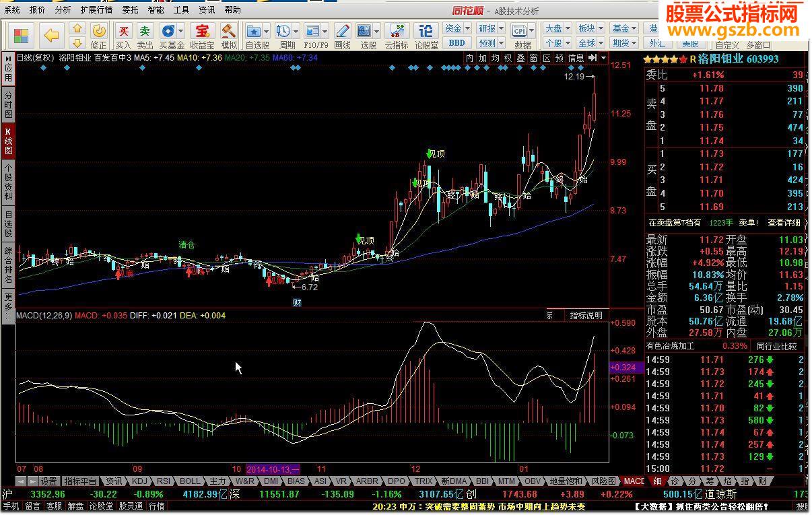
Task: Open the 收益宝 icon
Action: [x=202, y=36]
